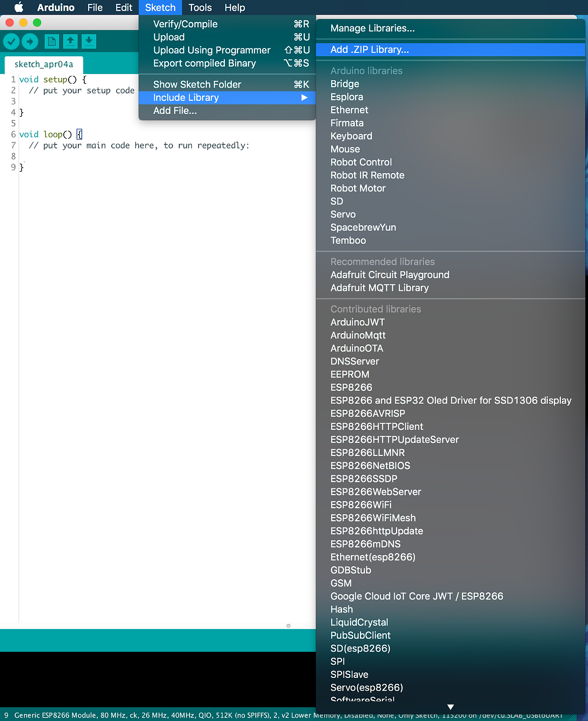Include the Robot IR Remote library
Image resolution: width=588 pixels, height=721 pixels.
tap(451, 175)
